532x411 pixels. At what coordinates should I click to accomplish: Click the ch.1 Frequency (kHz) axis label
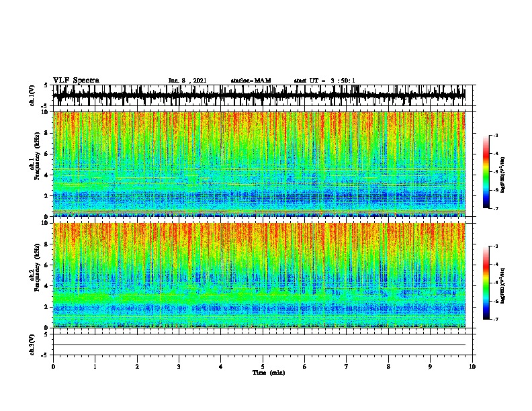coord(35,156)
